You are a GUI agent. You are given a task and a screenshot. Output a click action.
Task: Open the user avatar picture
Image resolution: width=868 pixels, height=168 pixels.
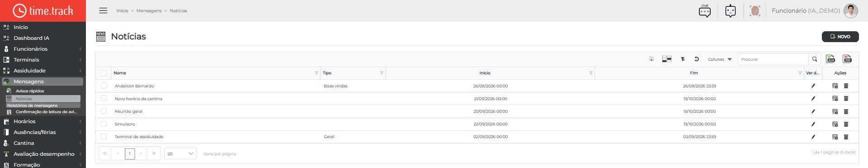coord(850,10)
